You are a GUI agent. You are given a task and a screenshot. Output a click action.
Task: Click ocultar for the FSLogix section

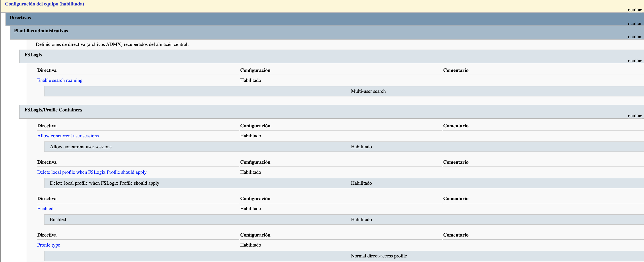click(x=634, y=61)
